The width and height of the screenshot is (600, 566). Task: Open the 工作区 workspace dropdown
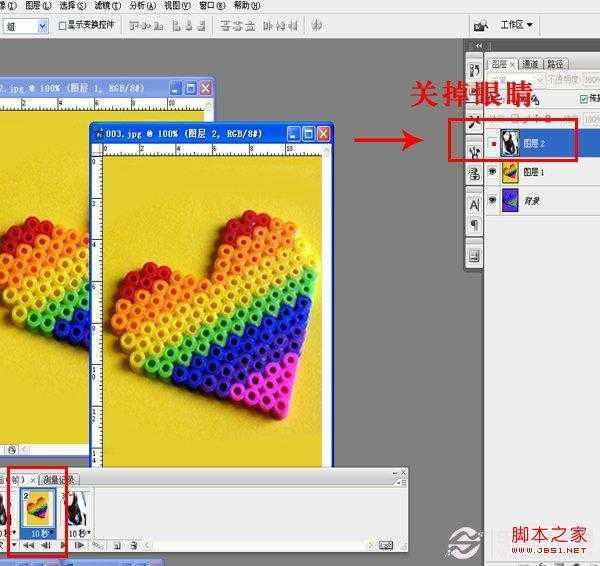click(516, 25)
